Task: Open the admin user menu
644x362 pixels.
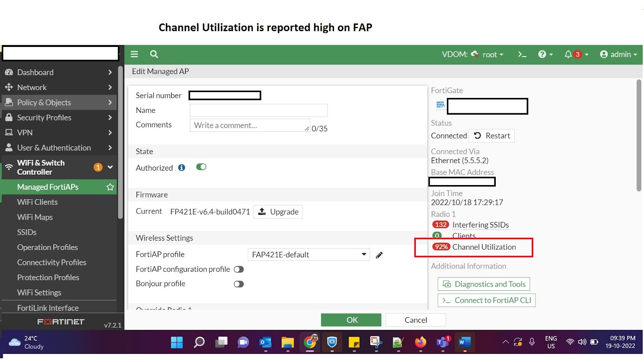Action: tap(618, 54)
